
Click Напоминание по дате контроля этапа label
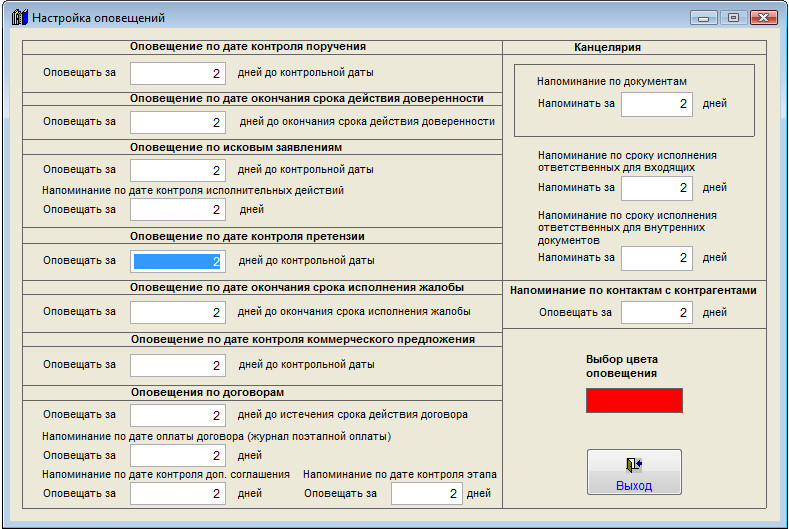pyautogui.click(x=400, y=474)
